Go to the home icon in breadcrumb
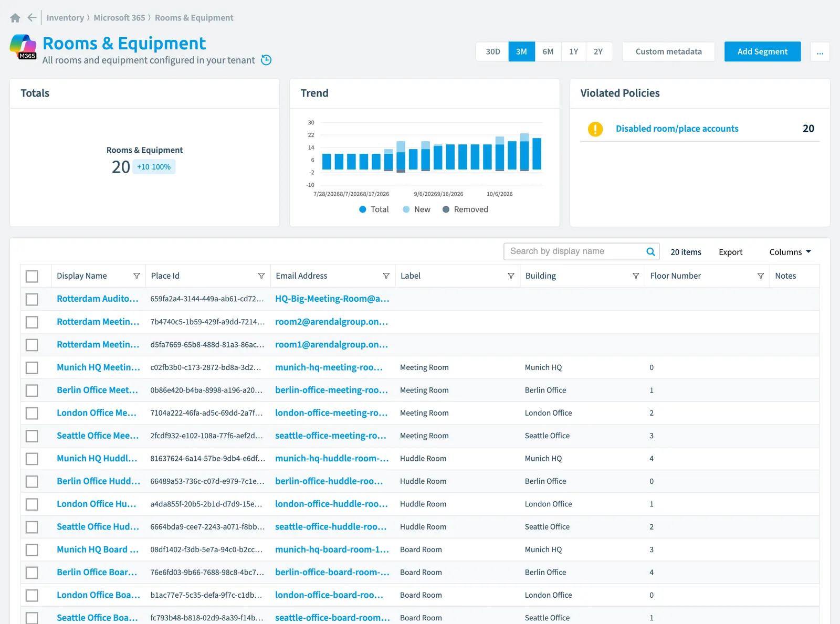Screen dimensions: 840x624 pos(15,18)
